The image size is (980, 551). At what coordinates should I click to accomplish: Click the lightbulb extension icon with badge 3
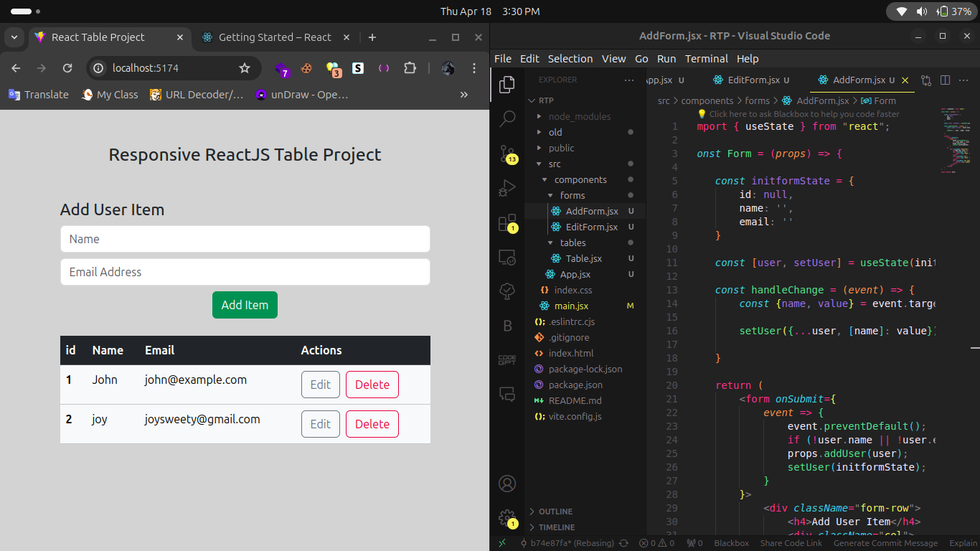click(x=333, y=70)
